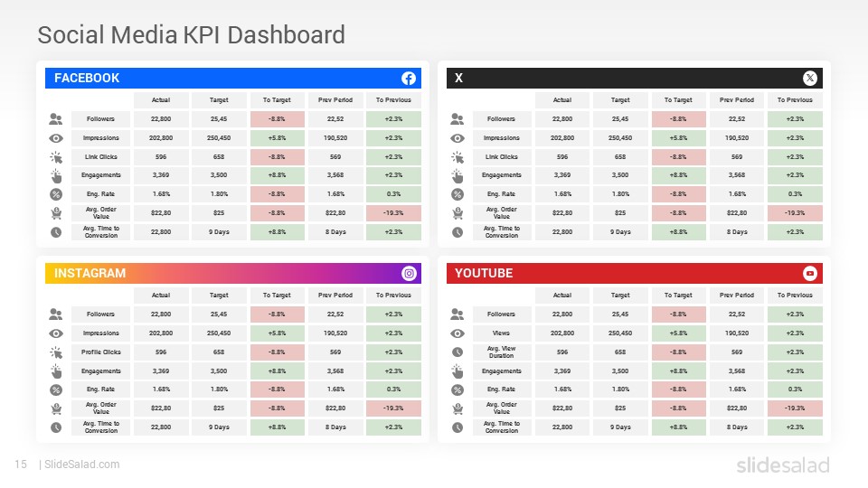The width and height of the screenshot is (868, 488).
Task: Click the Social Media KPI Dashboard heading
Action: click(x=192, y=35)
